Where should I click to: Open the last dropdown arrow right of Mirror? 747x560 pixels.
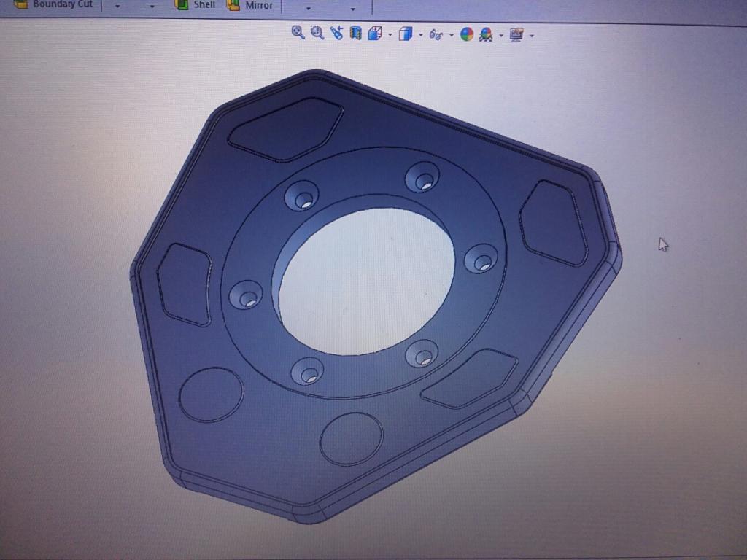(x=352, y=9)
